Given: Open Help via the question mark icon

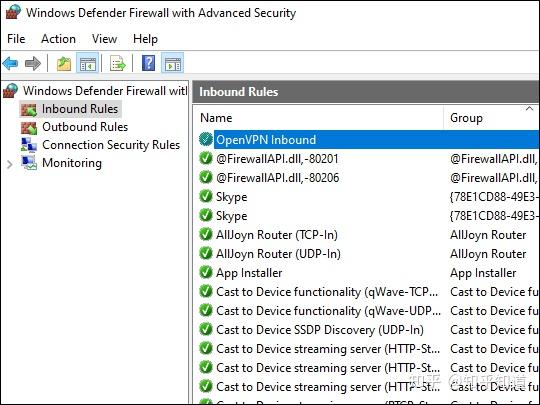Looking at the screenshot, I should click(148, 63).
